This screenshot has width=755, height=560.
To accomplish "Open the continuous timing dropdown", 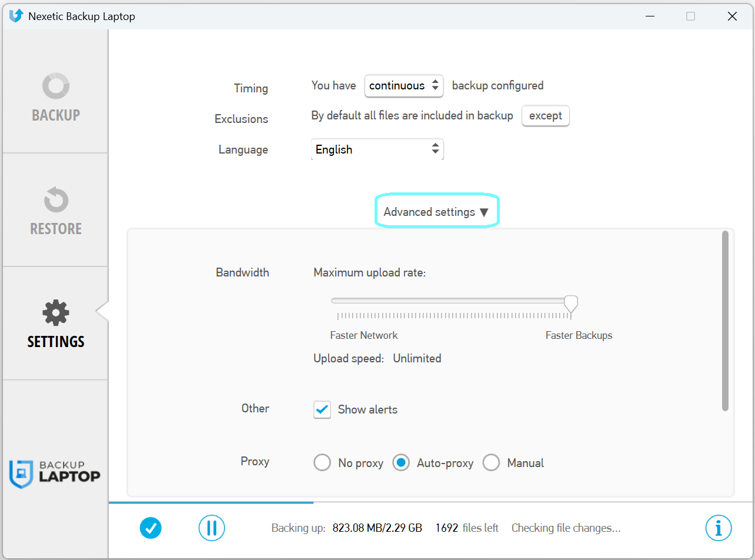I will point(404,86).
